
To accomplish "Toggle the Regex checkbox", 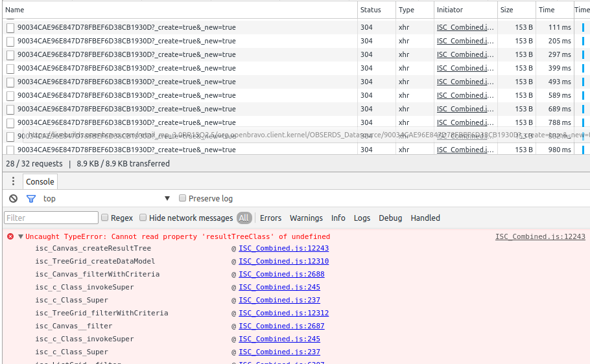I will [x=105, y=218].
